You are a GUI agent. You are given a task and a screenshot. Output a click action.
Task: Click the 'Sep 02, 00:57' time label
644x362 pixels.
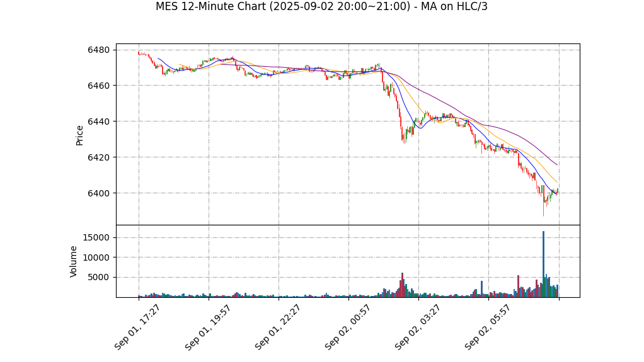[347, 327]
